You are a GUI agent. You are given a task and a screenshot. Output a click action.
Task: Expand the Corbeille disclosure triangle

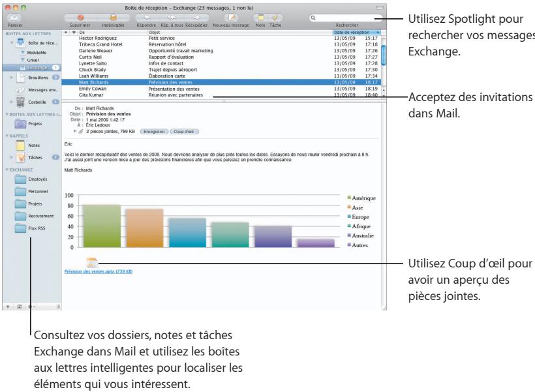tap(12, 102)
